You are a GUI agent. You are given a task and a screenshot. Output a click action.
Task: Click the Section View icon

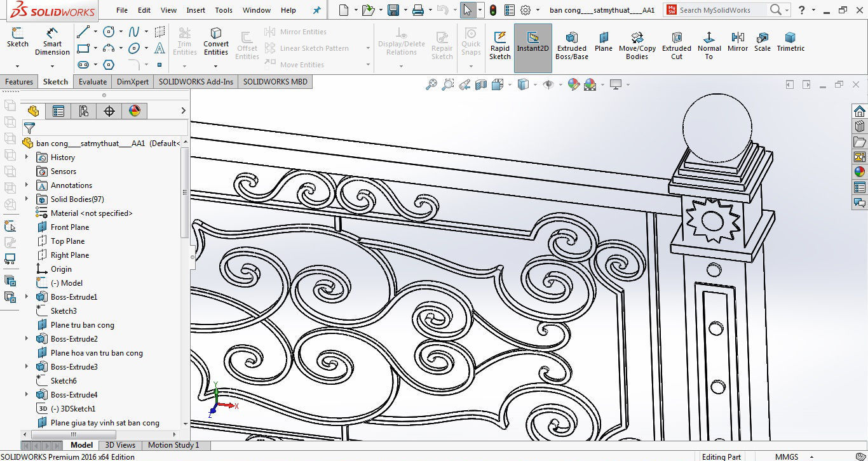coord(481,84)
